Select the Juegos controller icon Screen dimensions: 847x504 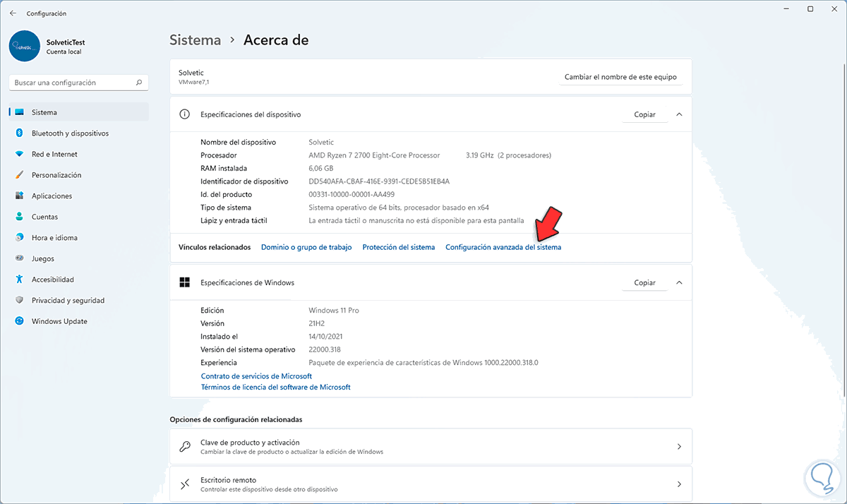pos(19,258)
